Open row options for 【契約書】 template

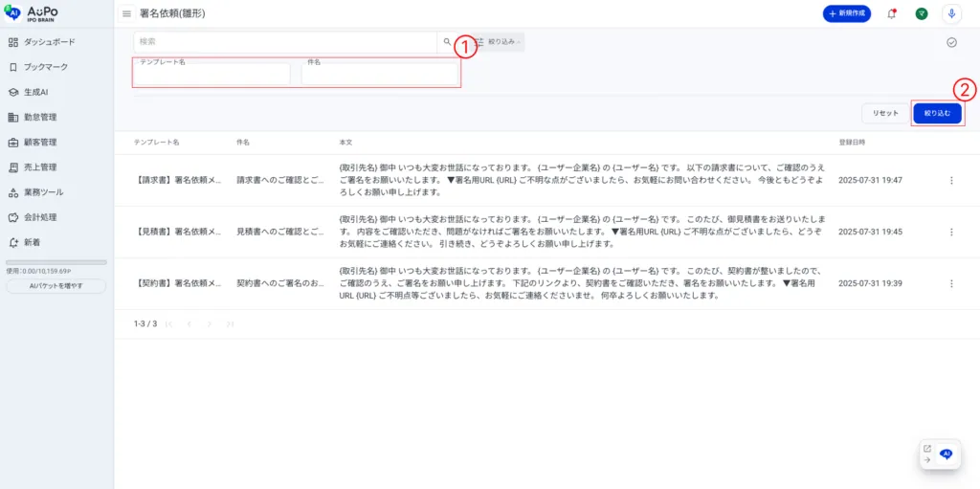(951, 283)
